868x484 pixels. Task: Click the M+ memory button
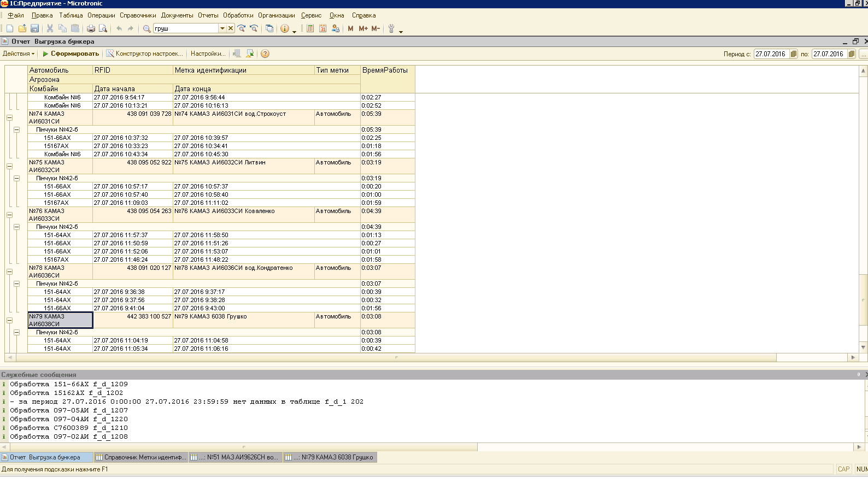363,28
